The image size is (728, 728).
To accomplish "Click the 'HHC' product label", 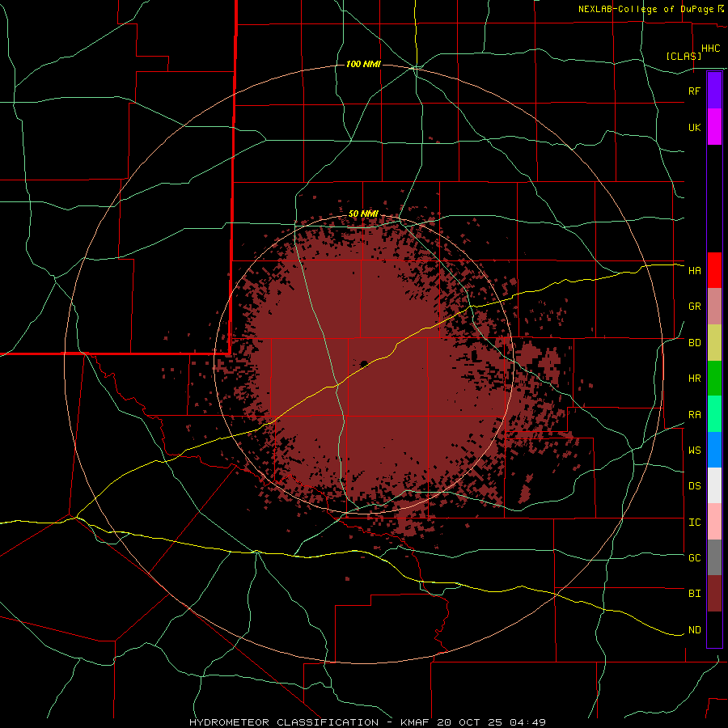I will (710, 49).
